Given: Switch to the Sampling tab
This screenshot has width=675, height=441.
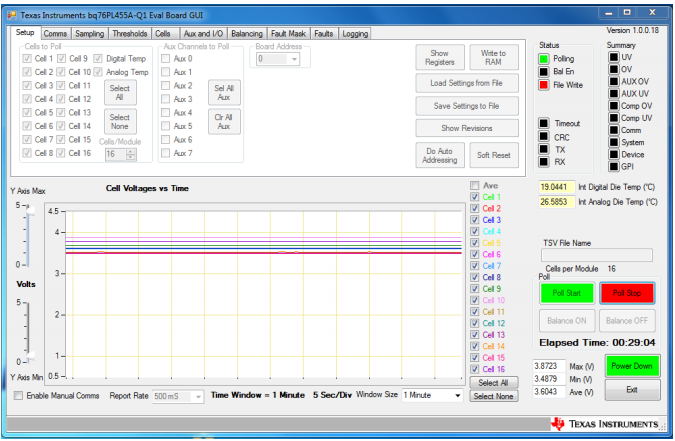Looking at the screenshot, I should [x=90, y=34].
